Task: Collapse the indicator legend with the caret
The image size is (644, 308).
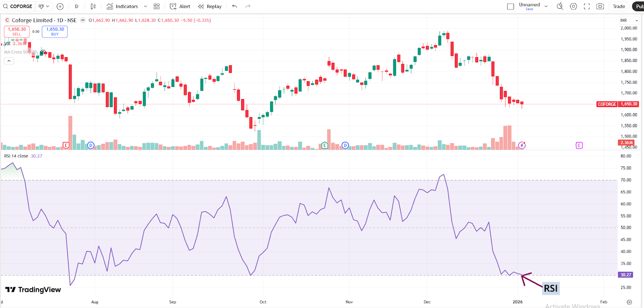Action: [x=9, y=61]
